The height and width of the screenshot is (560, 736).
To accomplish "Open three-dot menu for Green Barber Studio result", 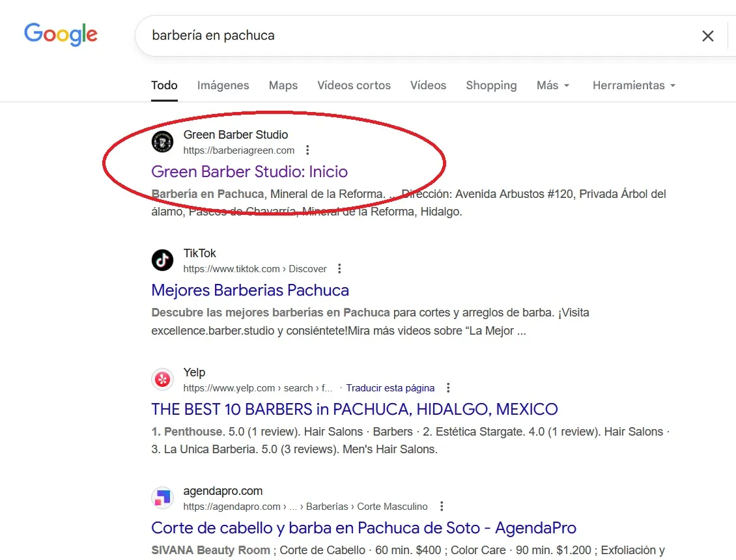I will pyautogui.click(x=307, y=150).
